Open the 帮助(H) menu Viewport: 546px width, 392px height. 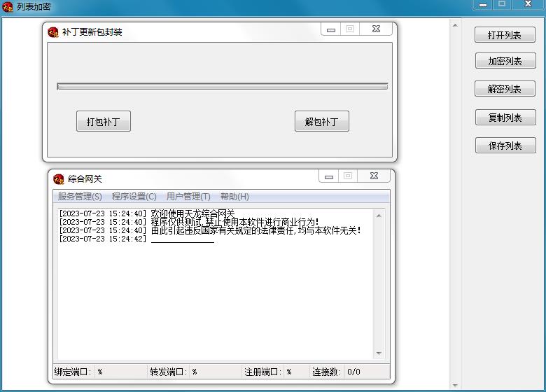pyautogui.click(x=234, y=197)
